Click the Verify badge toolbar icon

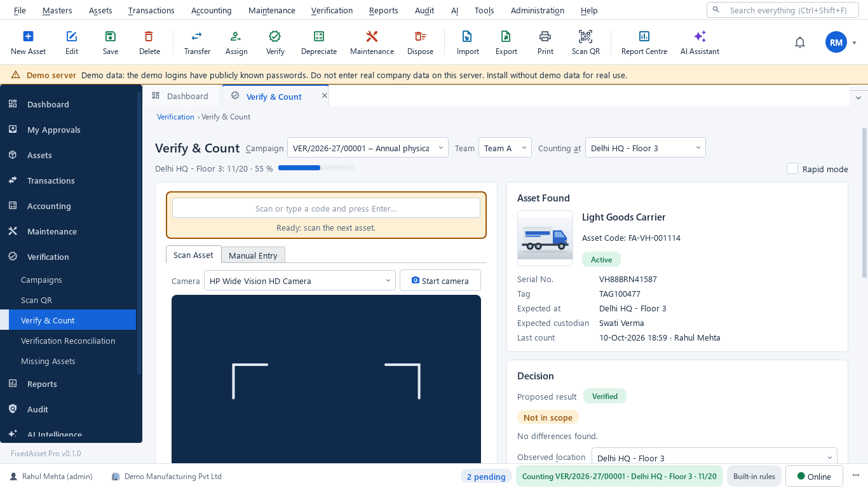point(275,36)
